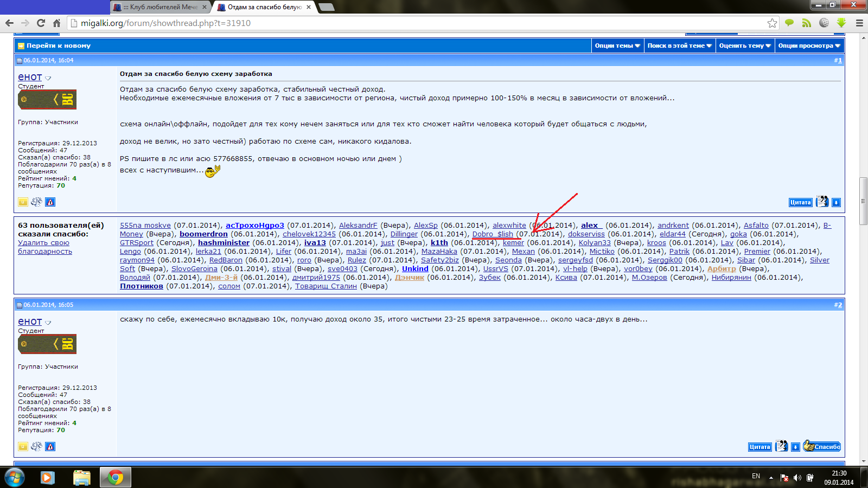The image size is (868, 488).
Task: Open the media player from the taskbar
Action: coord(47,478)
